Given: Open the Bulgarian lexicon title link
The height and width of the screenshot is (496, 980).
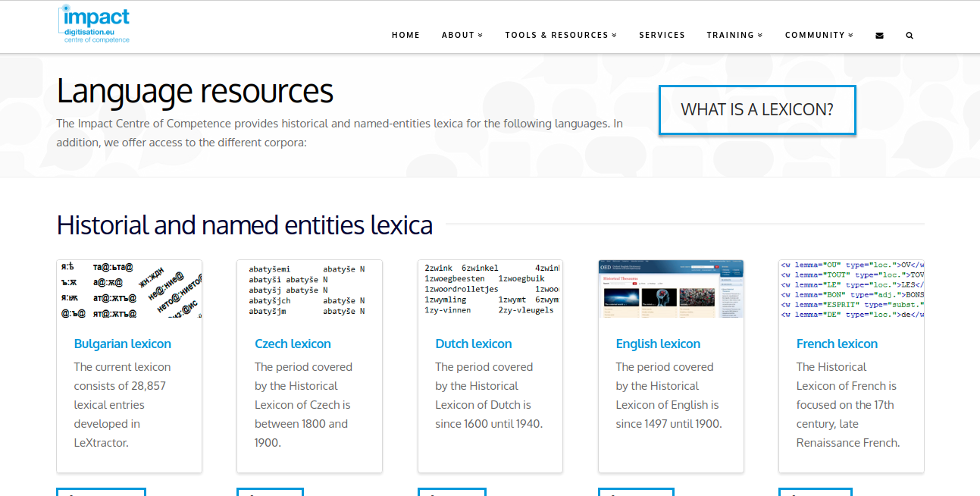Looking at the screenshot, I should coord(123,344).
